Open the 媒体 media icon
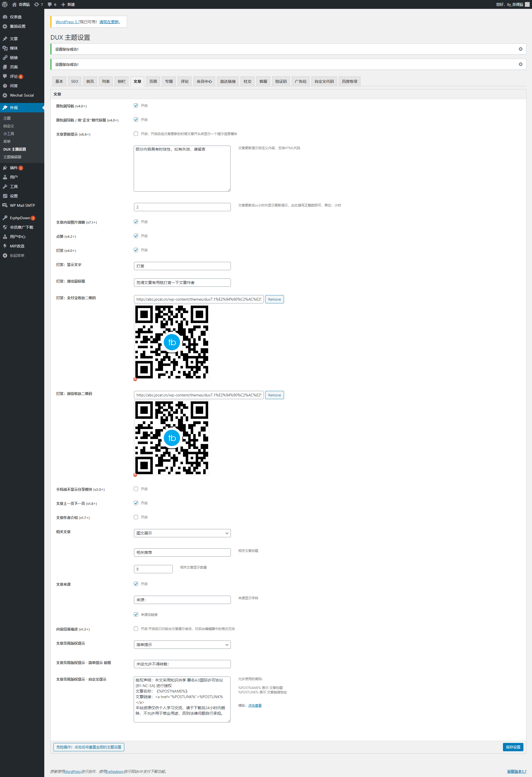 tap(5, 48)
